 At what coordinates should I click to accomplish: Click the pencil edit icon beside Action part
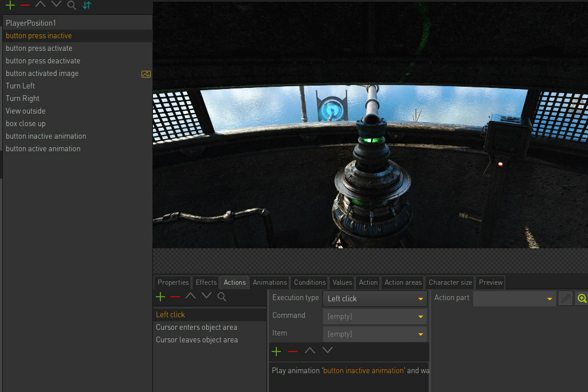tap(565, 298)
